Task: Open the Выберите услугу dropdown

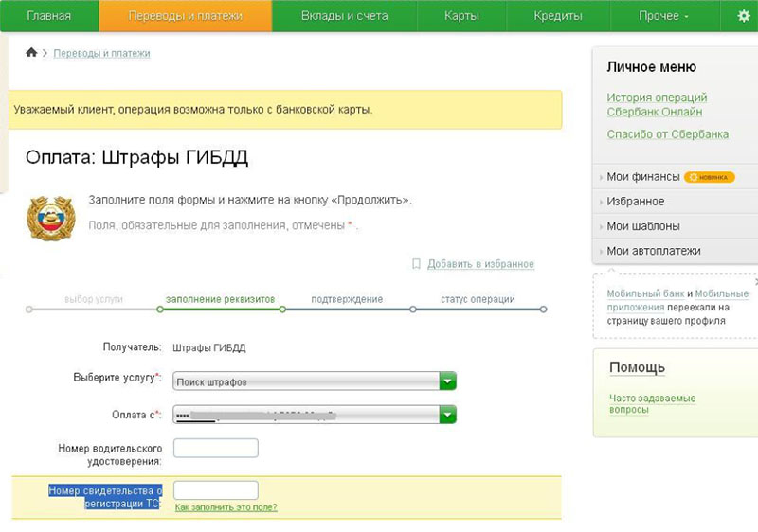Action: [448, 381]
